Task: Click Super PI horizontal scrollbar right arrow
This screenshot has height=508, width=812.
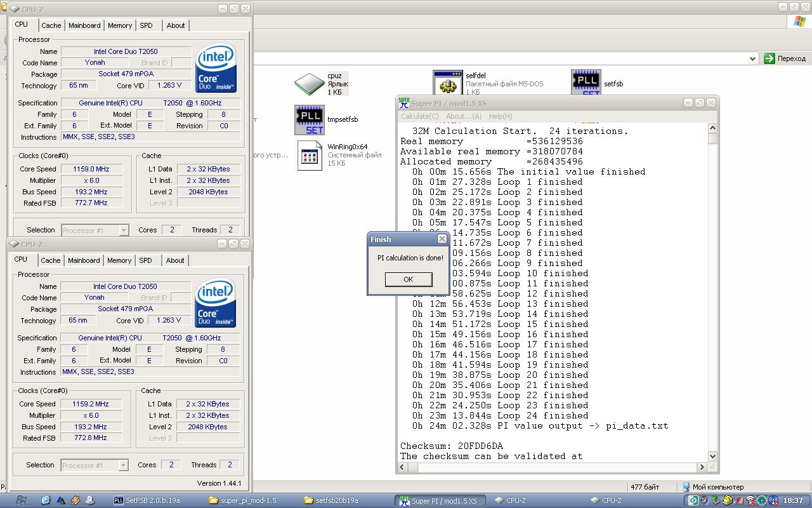Action: click(x=702, y=467)
